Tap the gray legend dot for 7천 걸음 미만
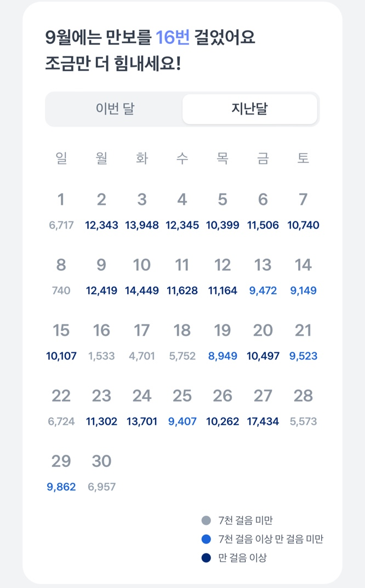Viewport: 365px width, 588px height. [206, 521]
